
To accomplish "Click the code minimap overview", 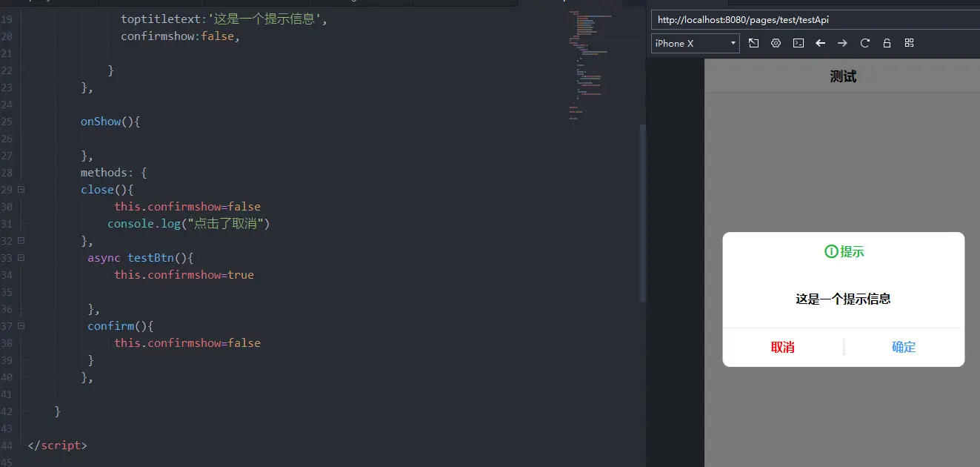I will [x=591, y=65].
